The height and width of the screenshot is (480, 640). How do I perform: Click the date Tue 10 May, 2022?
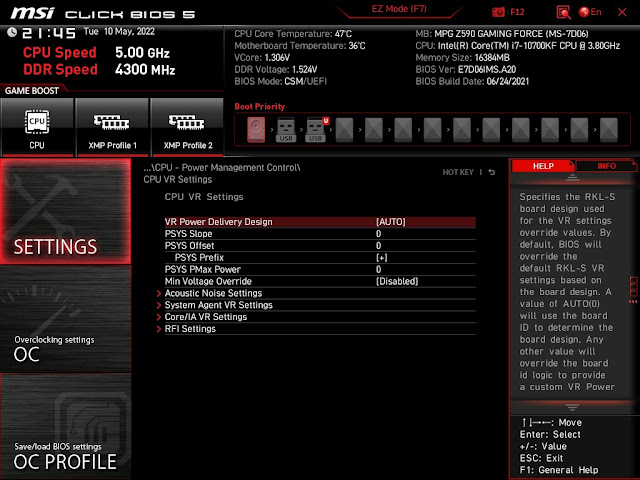point(119,32)
